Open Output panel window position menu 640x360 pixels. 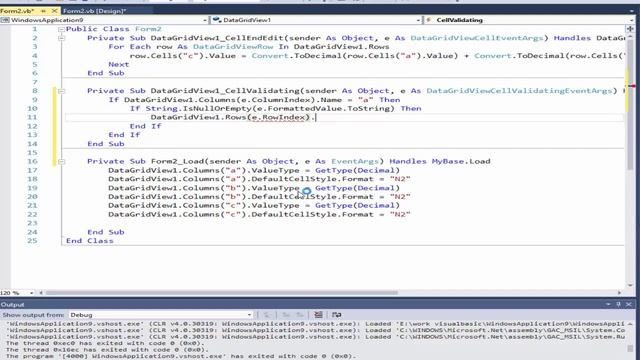point(608,304)
